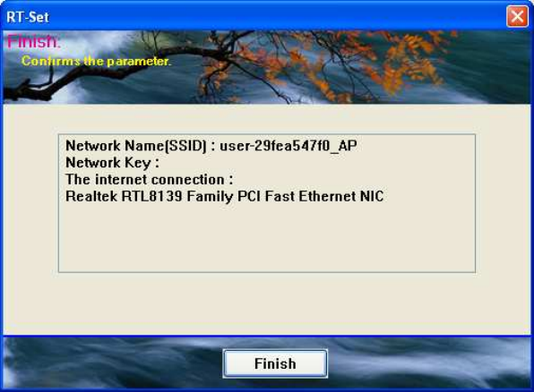534x392 pixels.
Task: Click the yellow Confirms the parameter text
Action: coord(96,61)
